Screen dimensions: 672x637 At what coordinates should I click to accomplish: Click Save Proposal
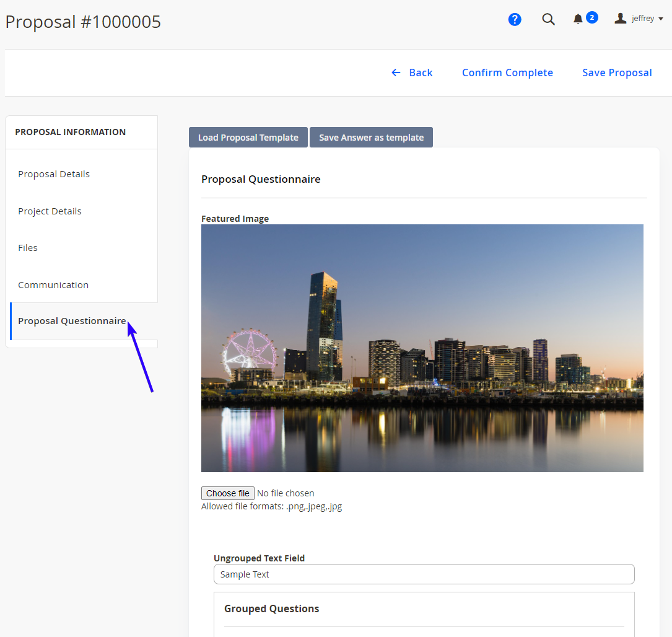point(617,72)
